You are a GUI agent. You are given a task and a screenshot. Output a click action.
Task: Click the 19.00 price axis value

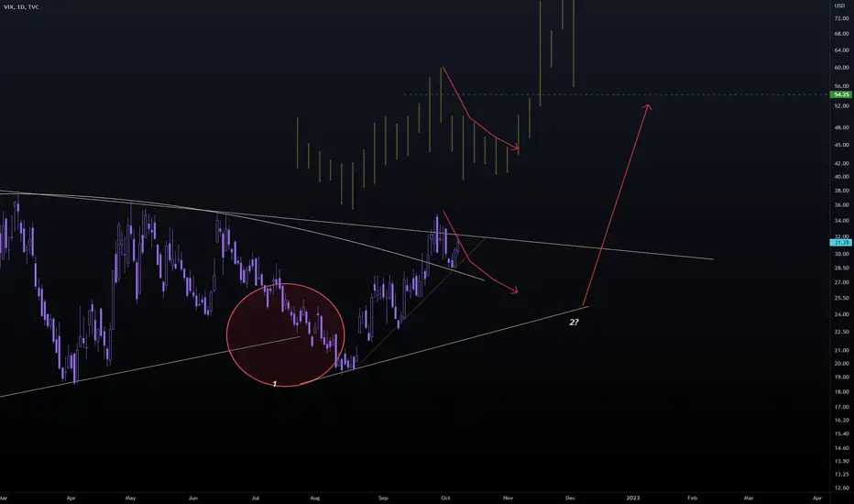pos(841,377)
